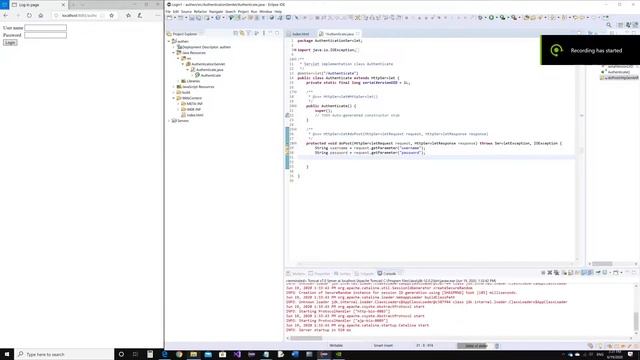The height and width of the screenshot is (360, 640).
Task: Select Deployment Descriptor: authen tree item
Action: click(206, 47)
